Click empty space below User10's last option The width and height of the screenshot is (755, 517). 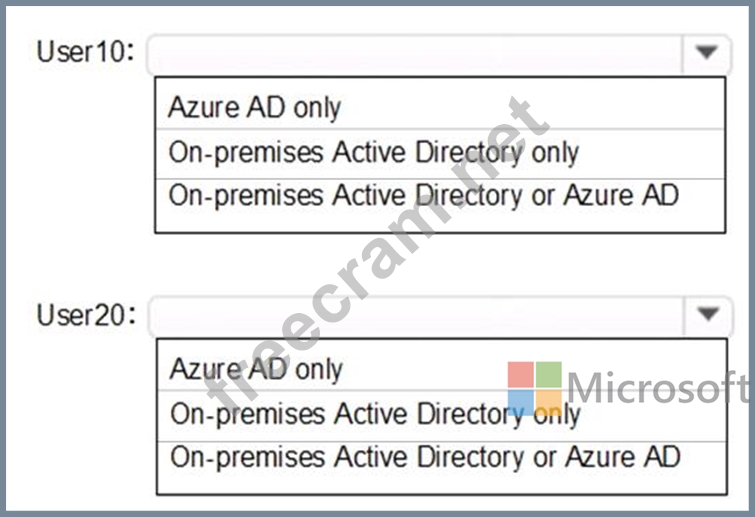point(440,222)
